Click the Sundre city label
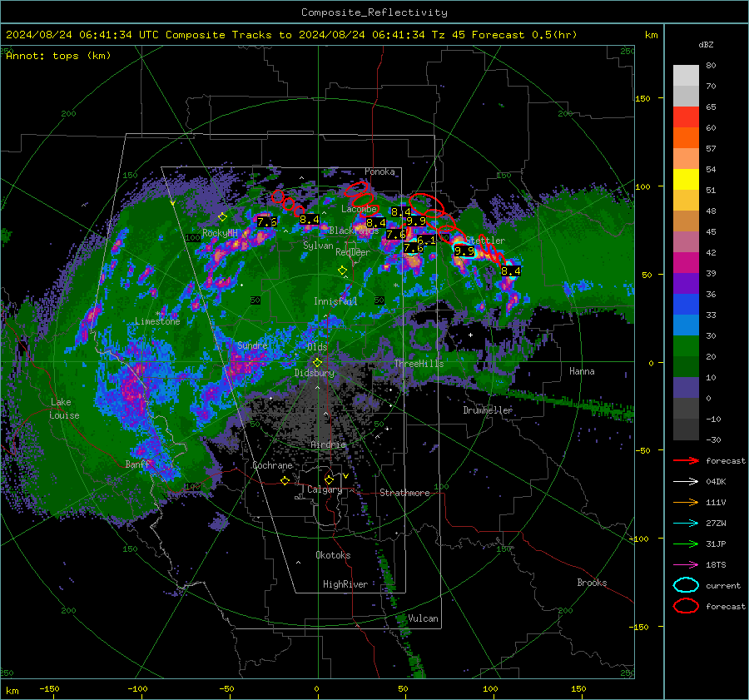Image resolution: width=749 pixels, height=700 pixels. point(252,345)
